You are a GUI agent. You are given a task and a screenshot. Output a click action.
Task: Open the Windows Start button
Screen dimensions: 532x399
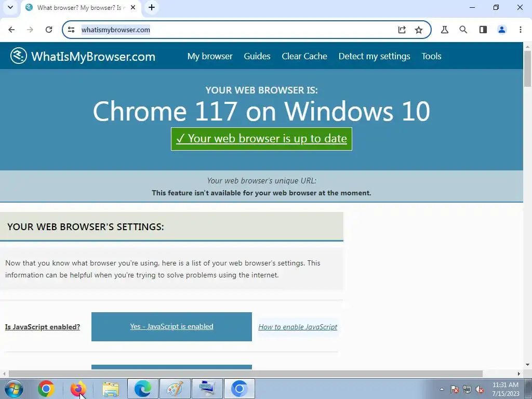(14, 389)
